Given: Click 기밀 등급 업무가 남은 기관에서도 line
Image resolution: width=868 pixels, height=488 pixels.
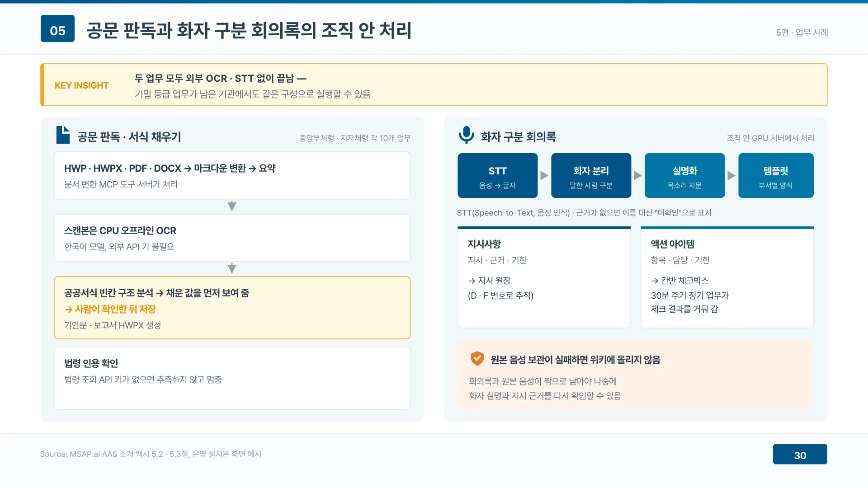Looking at the screenshot, I should tap(252, 94).
